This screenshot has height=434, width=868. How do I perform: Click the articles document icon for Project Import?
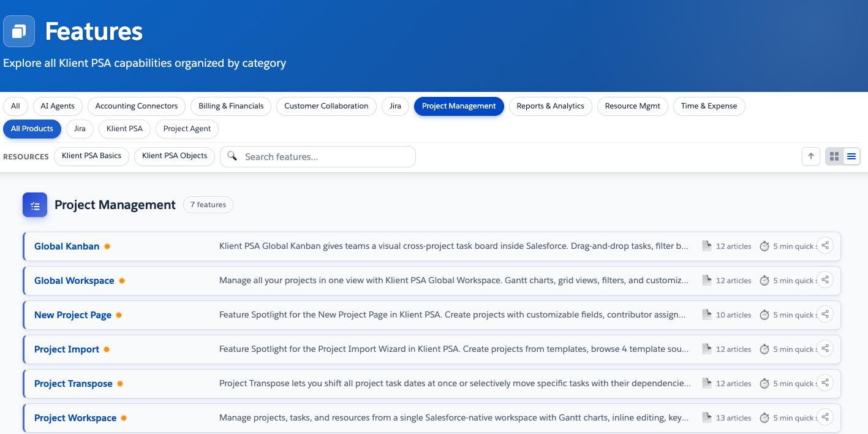(707, 349)
